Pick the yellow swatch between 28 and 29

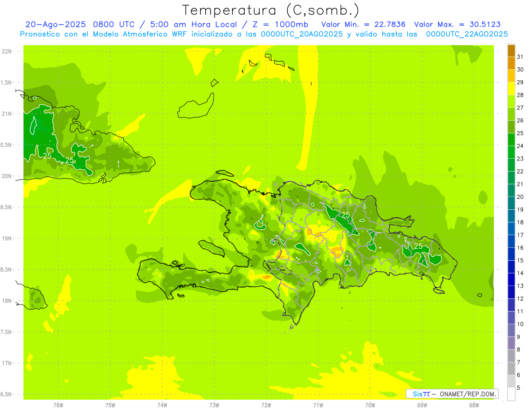pos(511,89)
